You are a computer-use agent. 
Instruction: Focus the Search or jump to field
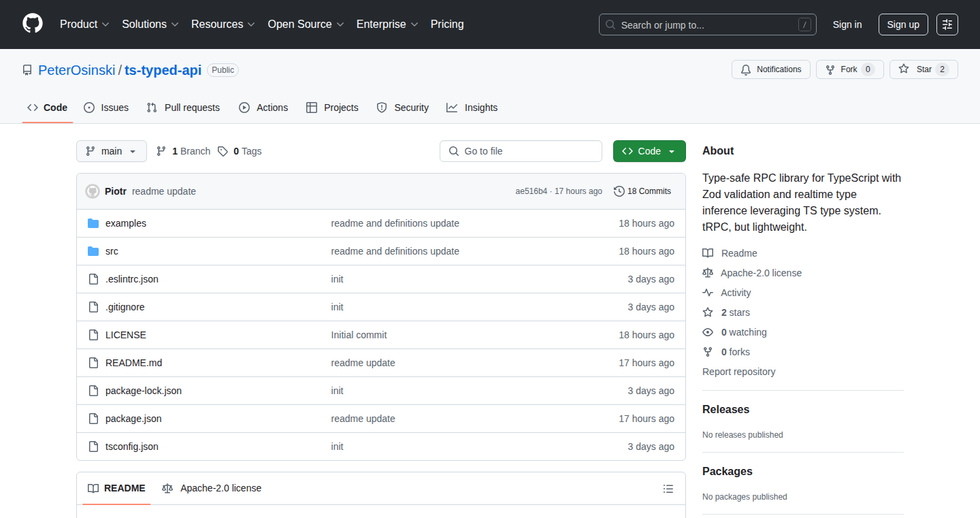[x=708, y=25]
